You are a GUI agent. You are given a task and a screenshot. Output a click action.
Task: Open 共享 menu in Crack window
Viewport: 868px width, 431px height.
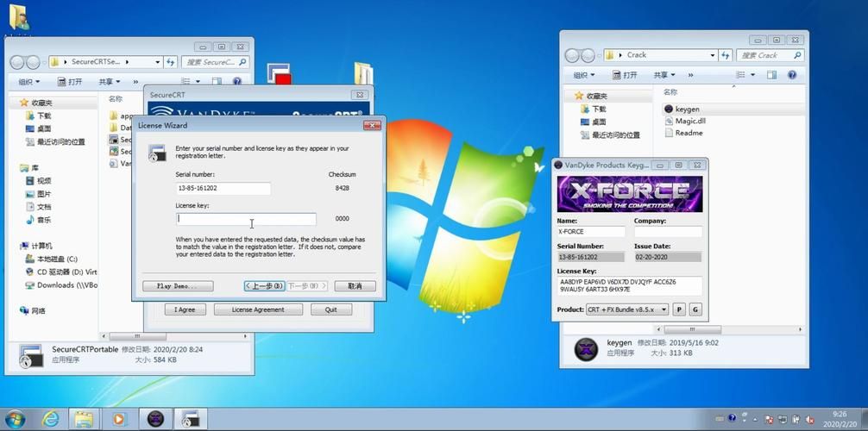[x=664, y=75]
